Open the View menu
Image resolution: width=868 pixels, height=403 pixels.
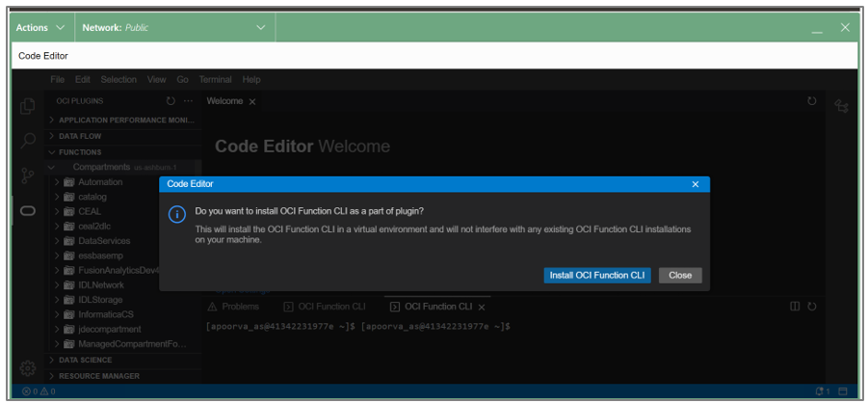tap(157, 79)
